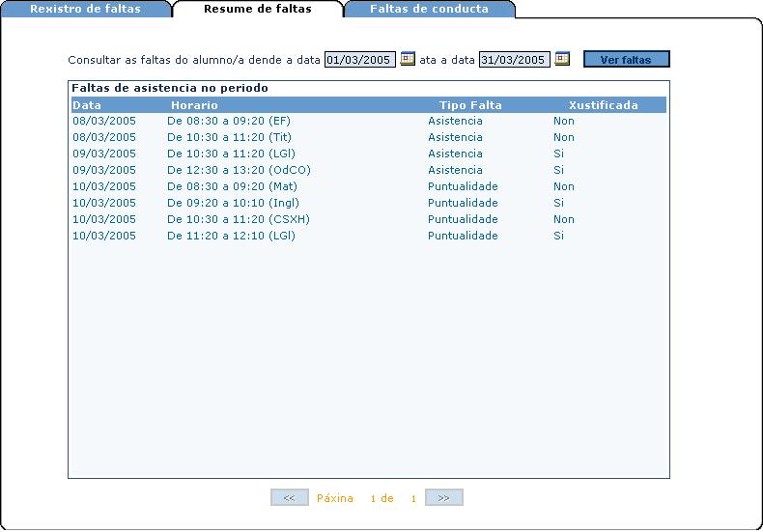Open the end date calendar picker icon
The width and height of the screenshot is (763, 532).
point(562,59)
